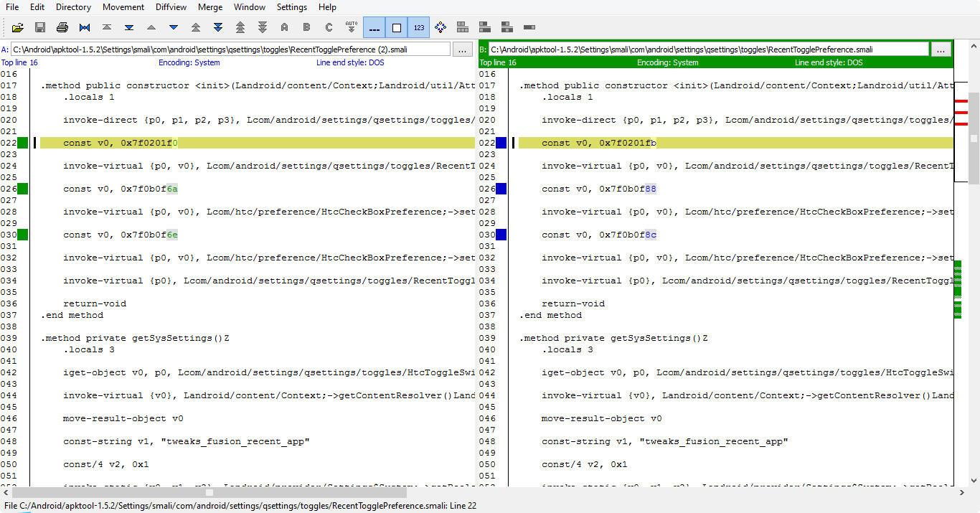The image size is (980, 513).
Task: Click the red markers in overview column
Action: tap(961, 113)
